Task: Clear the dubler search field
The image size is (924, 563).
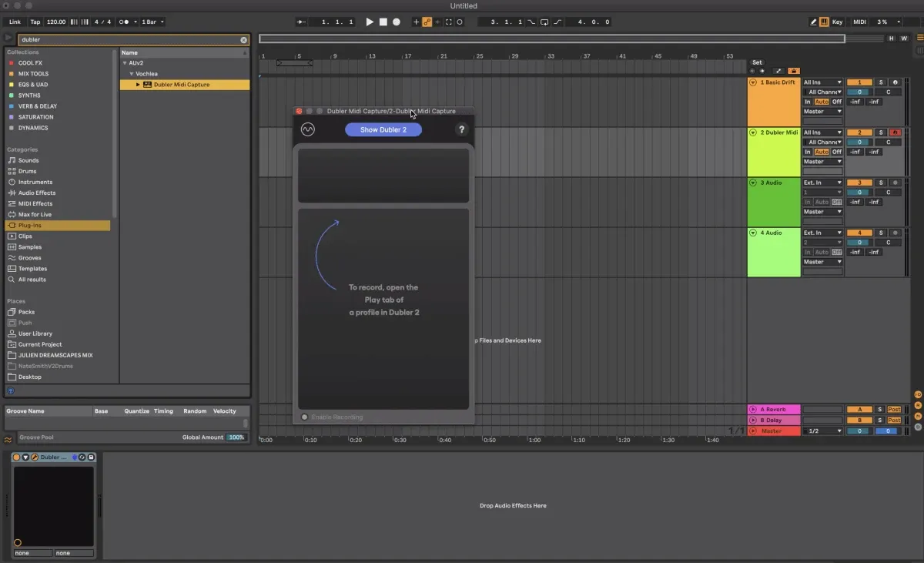Action: click(x=244, y=39)
